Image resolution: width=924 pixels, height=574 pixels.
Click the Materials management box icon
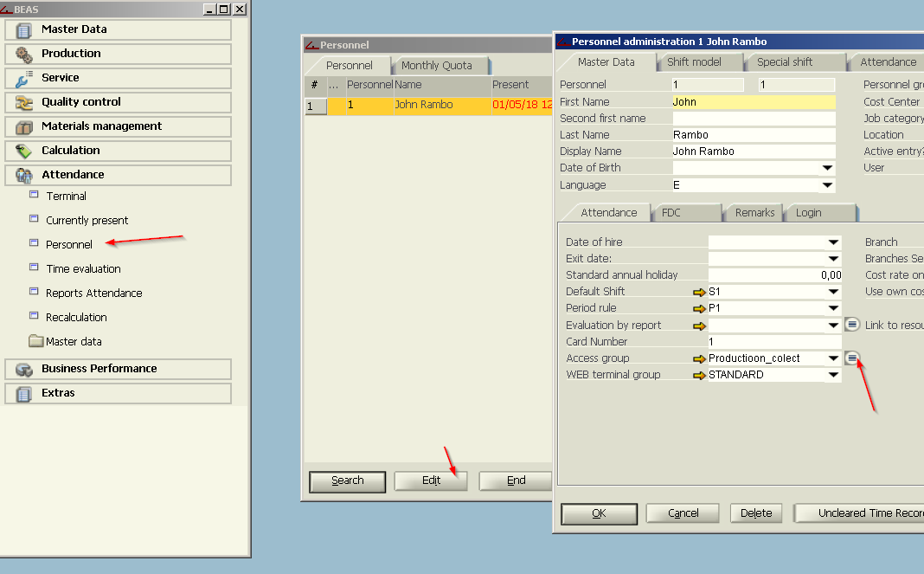(23, 127)
